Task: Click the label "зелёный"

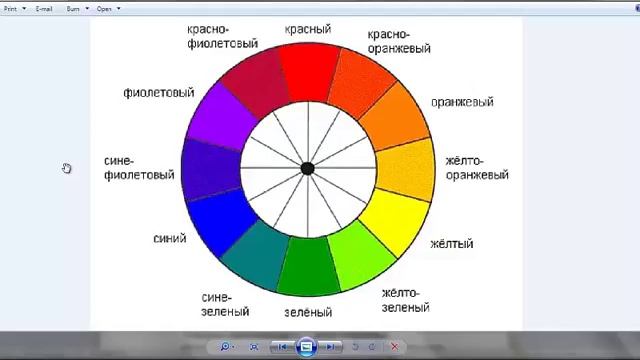Action: (x=308, y=312)
